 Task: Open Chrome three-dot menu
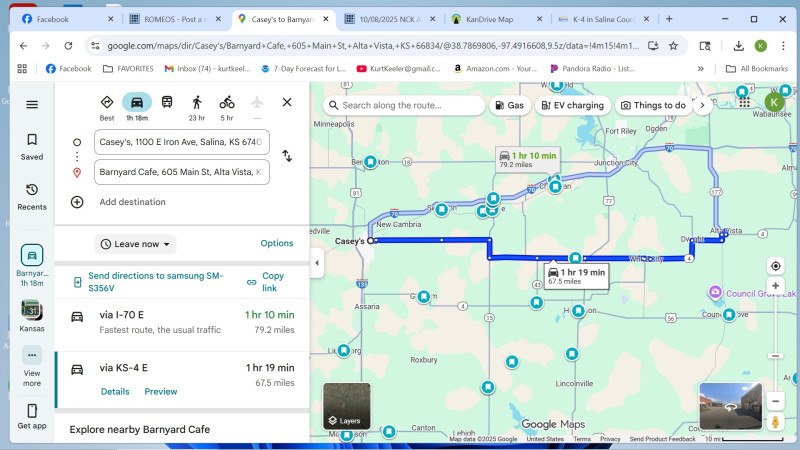click(x=783, y=46)
